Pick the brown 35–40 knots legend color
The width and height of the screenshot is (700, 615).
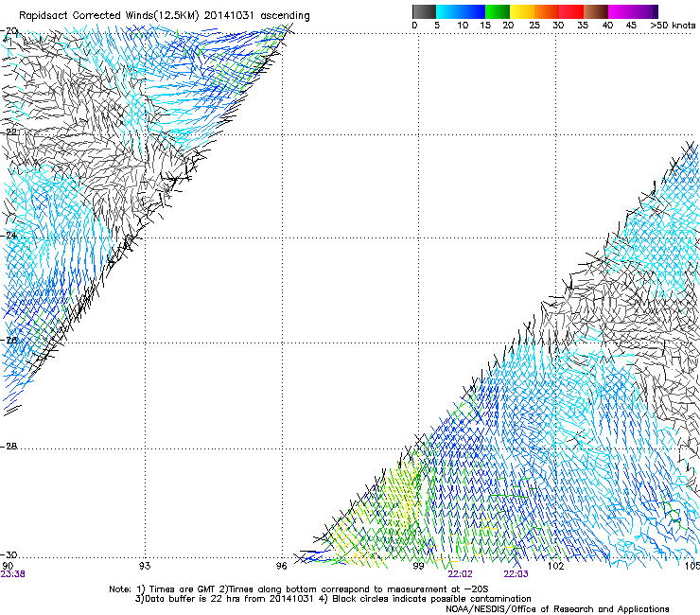[596, 11]
